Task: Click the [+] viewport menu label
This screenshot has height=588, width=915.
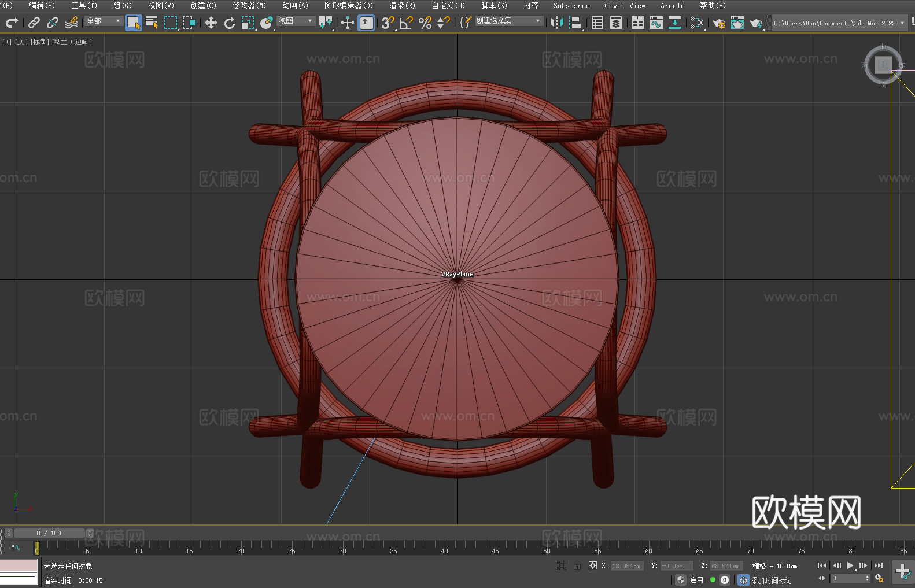Action: [7, 42]
